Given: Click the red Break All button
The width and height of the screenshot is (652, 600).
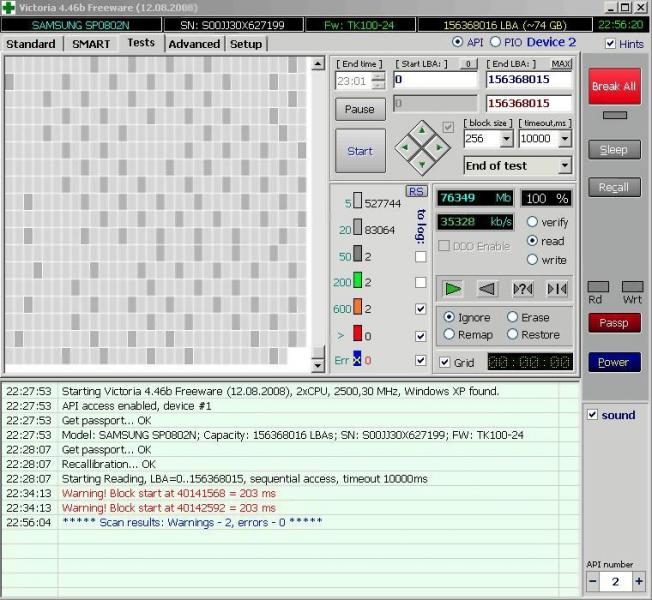Looking at the screenshot, I should pyautogui.click(x=613, y=87).
